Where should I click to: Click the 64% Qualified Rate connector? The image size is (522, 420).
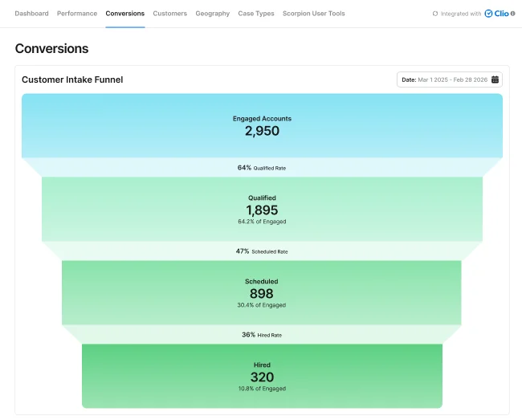click(x=262, y=168)
